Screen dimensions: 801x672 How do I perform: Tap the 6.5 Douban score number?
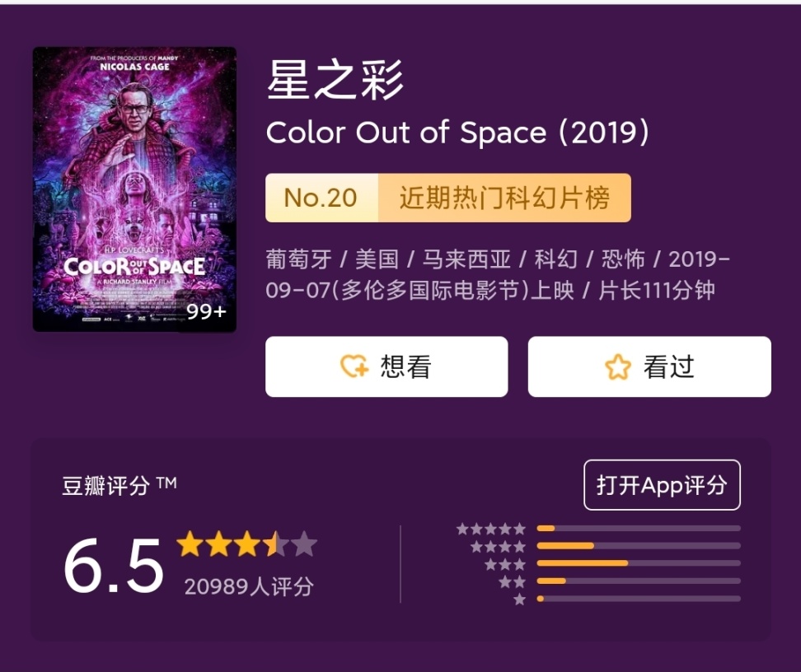(114, 567)
